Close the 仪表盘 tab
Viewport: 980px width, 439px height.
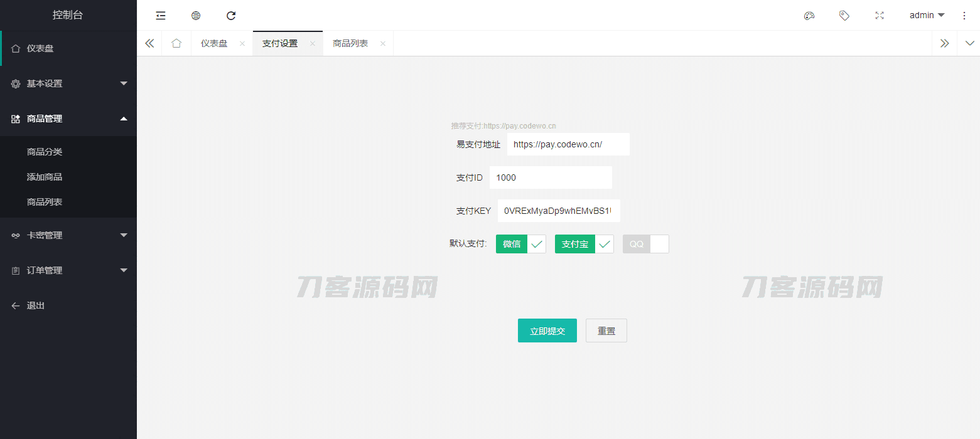click(x=242, y=44)
